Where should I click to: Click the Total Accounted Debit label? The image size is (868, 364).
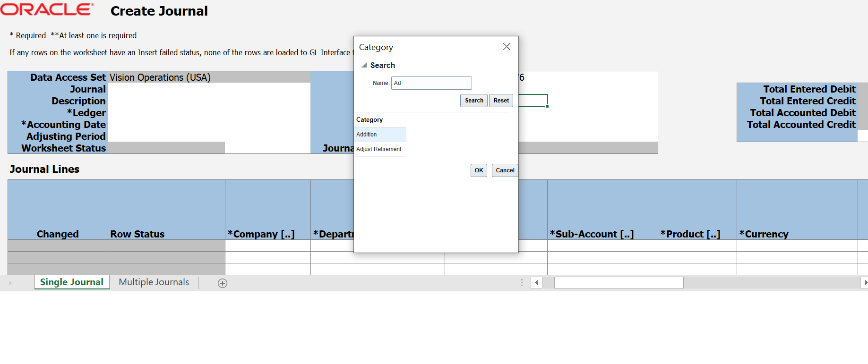coord(803,113)
